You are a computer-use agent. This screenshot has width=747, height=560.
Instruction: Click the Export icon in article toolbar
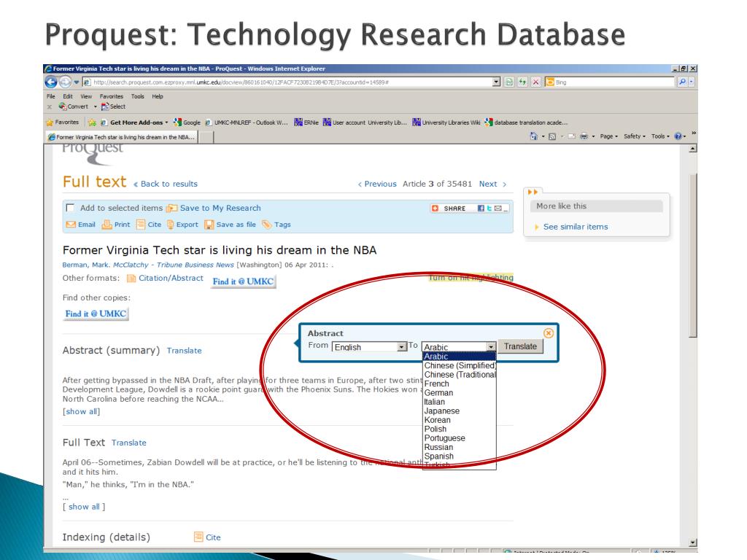(170, 225)
